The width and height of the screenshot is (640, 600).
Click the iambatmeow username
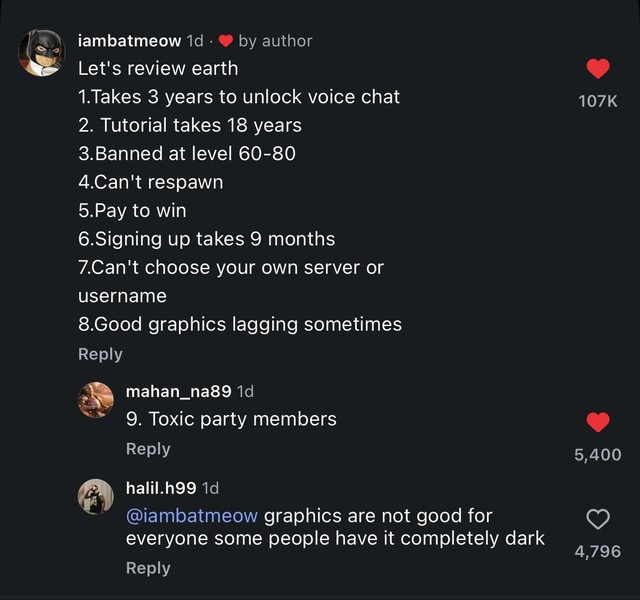[129, 41]
